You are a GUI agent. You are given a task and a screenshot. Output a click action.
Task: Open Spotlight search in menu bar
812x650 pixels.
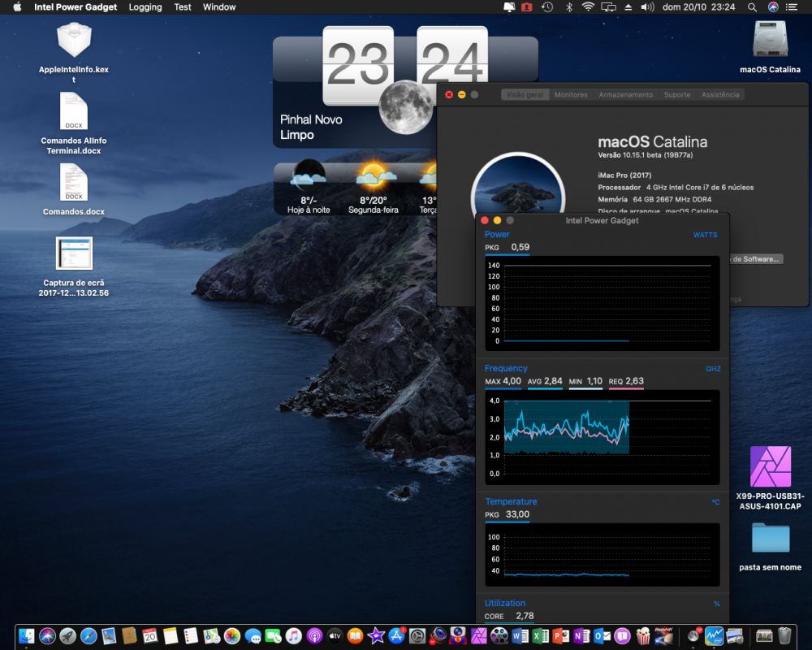(752, 7)
